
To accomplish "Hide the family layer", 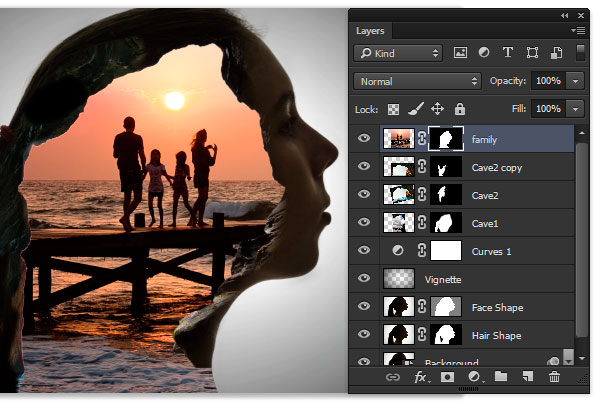I will click(x=364, y=138).
